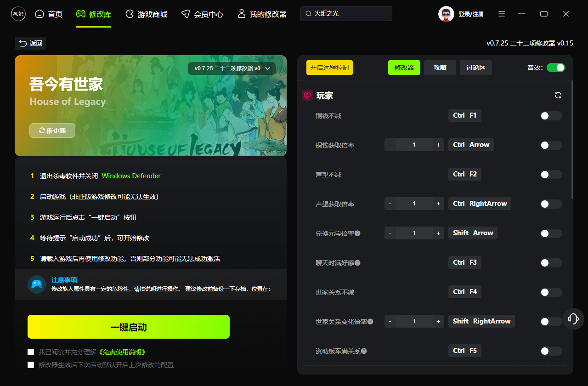Check 默认开启上次修改的配置 checkbox
The height and width of the screenshot is (386, 588).
31,365
